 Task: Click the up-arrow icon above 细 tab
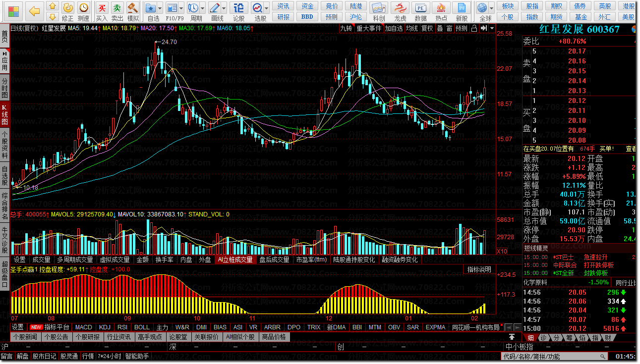[512, 337]
